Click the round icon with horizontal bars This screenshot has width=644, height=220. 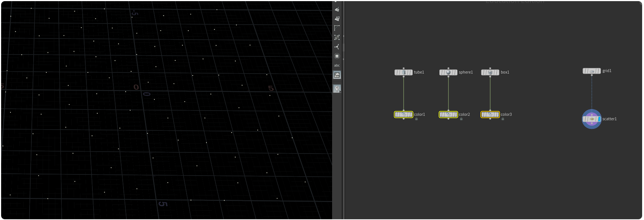[x=337, y=56]
